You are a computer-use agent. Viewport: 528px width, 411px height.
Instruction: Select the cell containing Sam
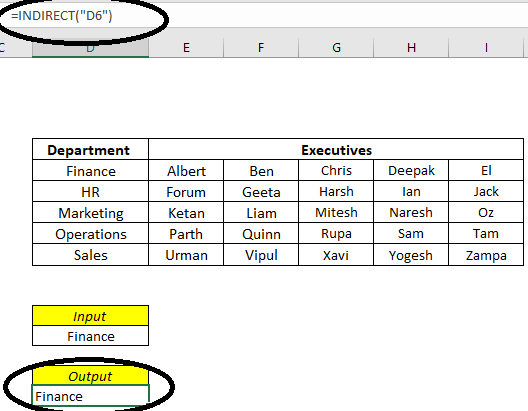pos(411,233)
